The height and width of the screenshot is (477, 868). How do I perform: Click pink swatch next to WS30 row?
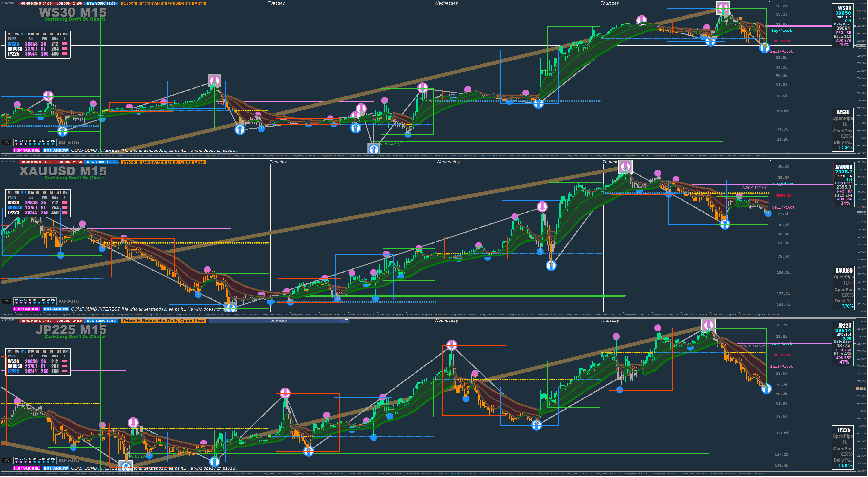[x=65, y=44]
